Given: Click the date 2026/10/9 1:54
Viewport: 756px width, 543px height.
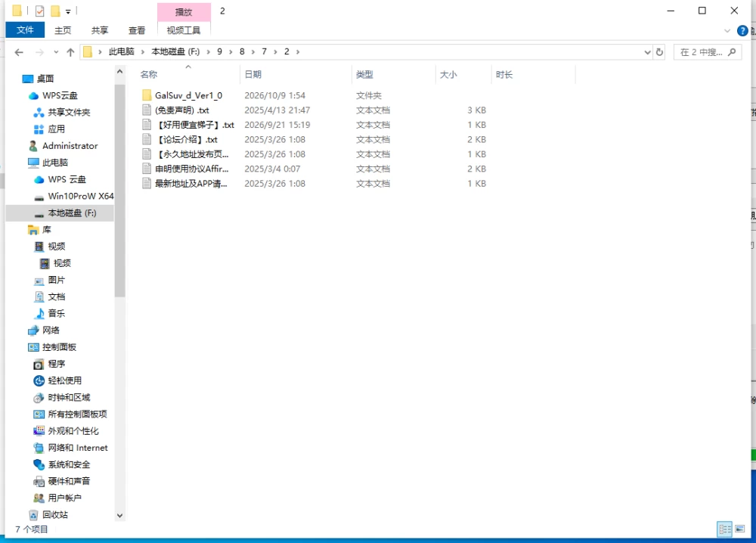Looking at the screenshot, I should click(x=275, y=95).
